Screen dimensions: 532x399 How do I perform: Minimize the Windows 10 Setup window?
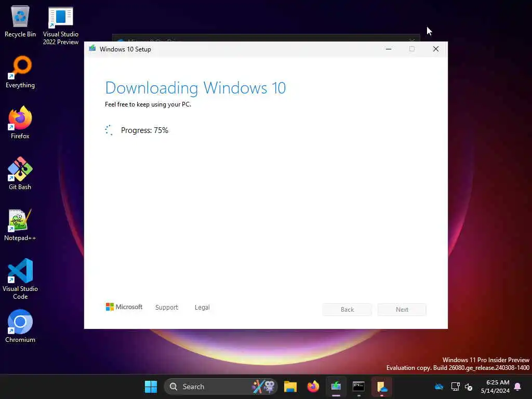tap(389, 49)
